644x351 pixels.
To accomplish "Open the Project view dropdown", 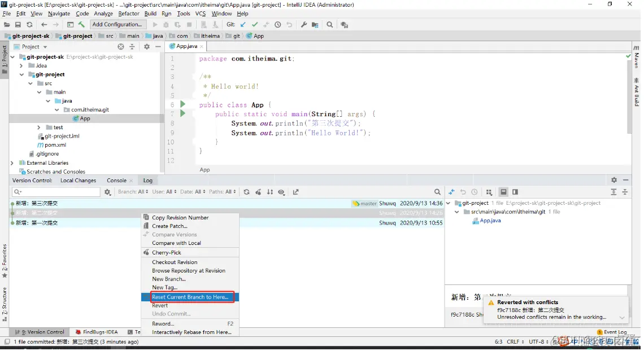I will tap(31, 47).
